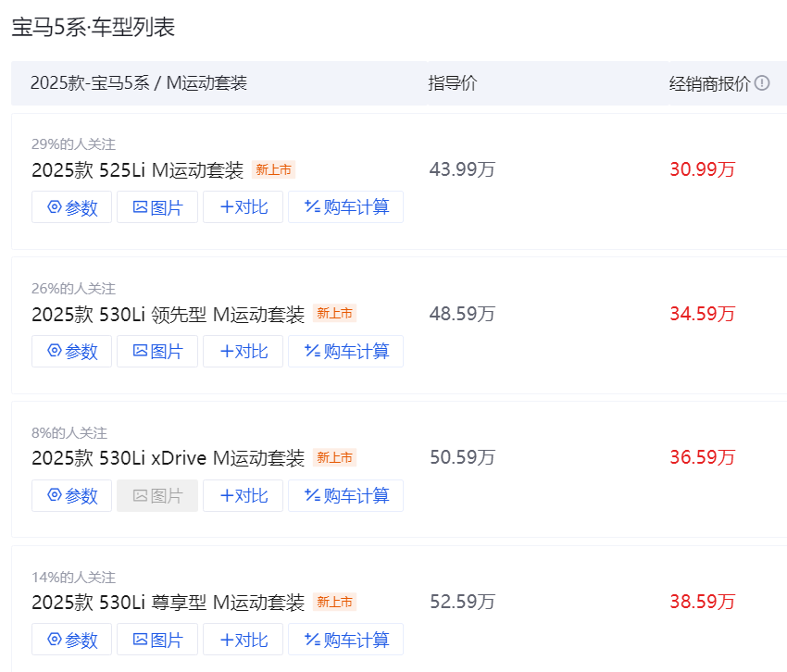Click 14%的人关注 label
The image size is (787, 672).
tap(73, 578)
